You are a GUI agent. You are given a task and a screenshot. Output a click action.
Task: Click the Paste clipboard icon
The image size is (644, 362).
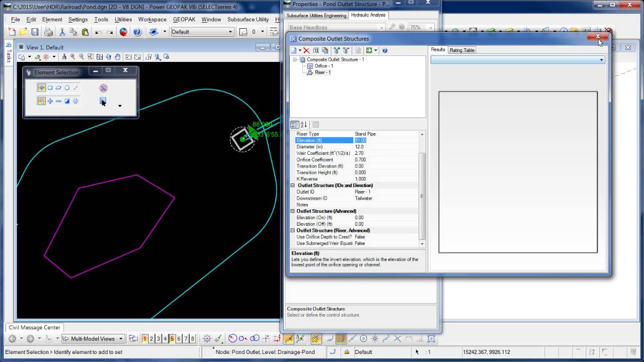point(85,32)
